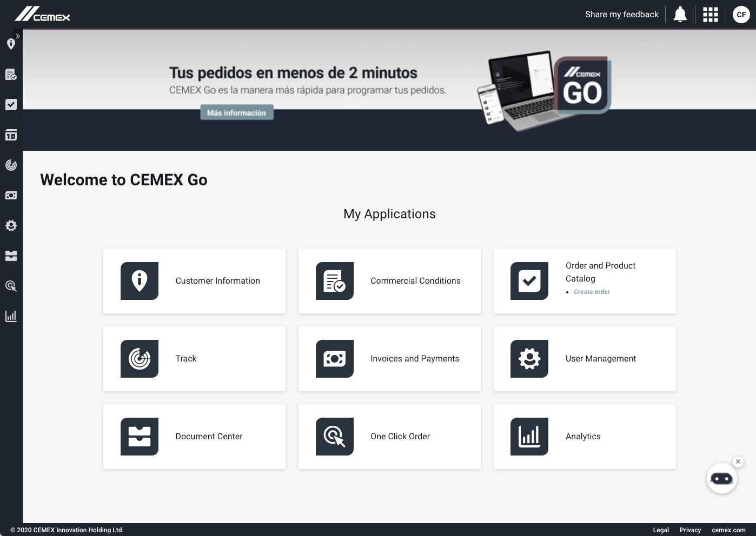756x536 pixels.
Task: Open Order and Product Catalog sidebar icon
Action: click(x=11, y=104)
